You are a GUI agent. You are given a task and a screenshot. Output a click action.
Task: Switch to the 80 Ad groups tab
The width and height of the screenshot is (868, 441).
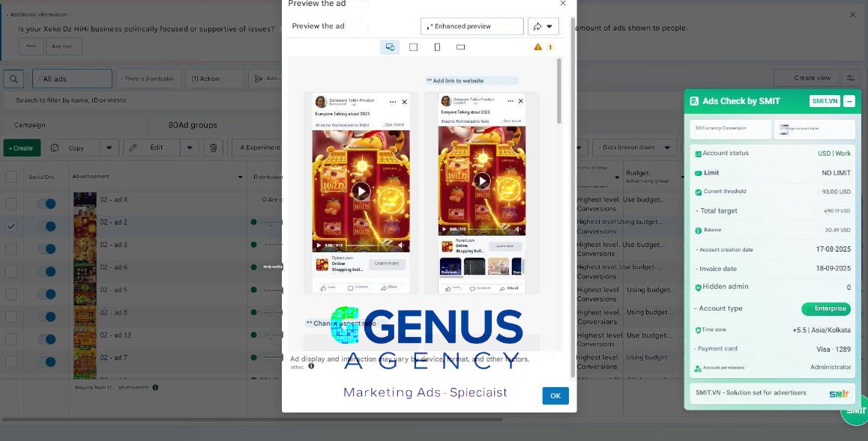[193, 125]
